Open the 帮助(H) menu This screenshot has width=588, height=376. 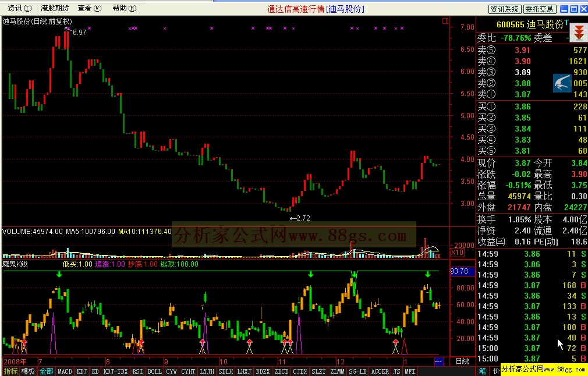point(125,8)
